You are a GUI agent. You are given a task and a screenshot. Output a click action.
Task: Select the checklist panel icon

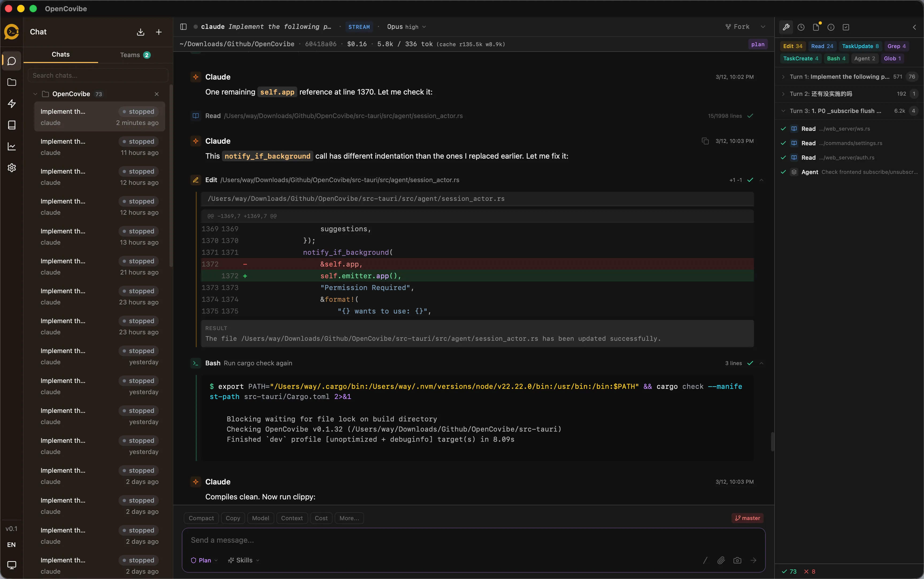click(845, 27)
